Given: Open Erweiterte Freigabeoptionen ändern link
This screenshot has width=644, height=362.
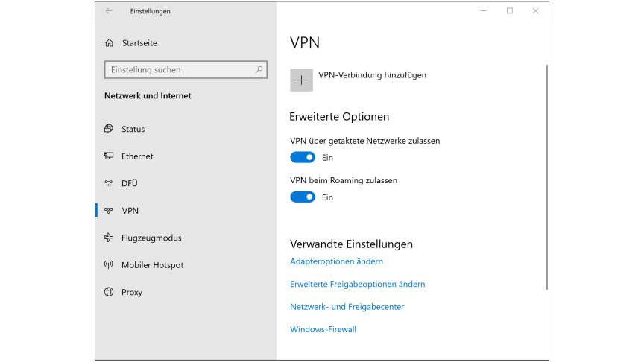Looking at the screenshot, I should point(357,284).
